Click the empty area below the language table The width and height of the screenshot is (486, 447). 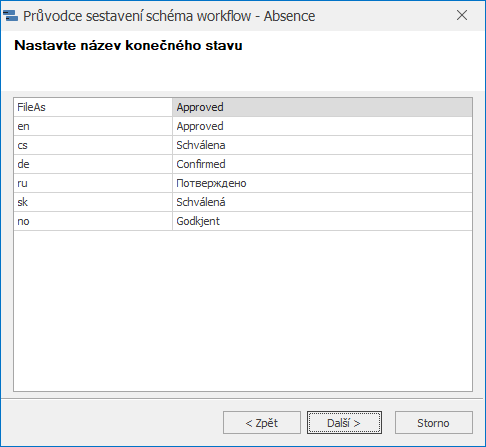point(243,311)
